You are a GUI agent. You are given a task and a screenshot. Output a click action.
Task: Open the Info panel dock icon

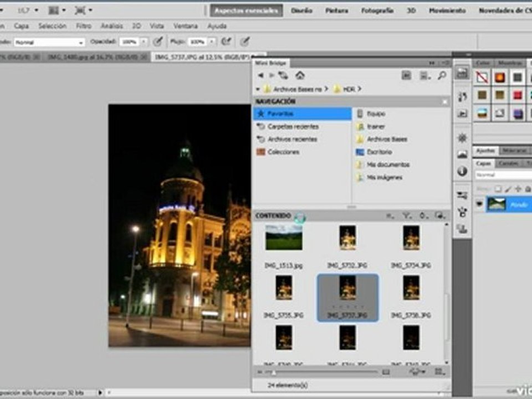(x=462, y=171)
